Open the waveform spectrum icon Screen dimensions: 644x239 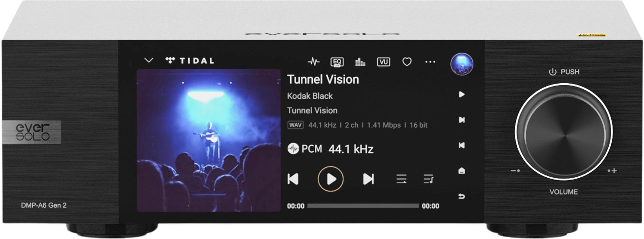[314, 62]
